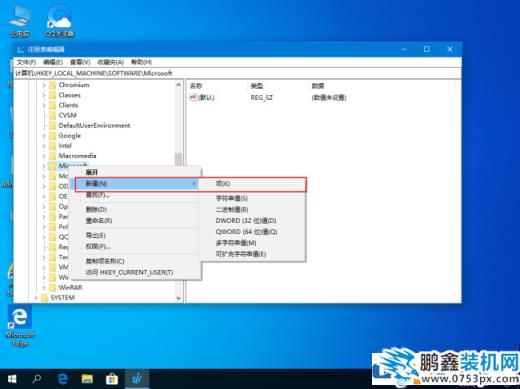Screen dimensions: 520x389
Task: Create a new 字符串值(S)
Action: (231, 198)
